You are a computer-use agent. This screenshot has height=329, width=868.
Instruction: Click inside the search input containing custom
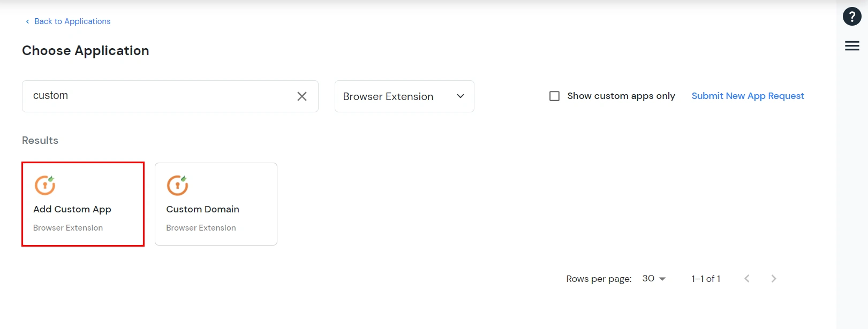[x=161, y=96]
